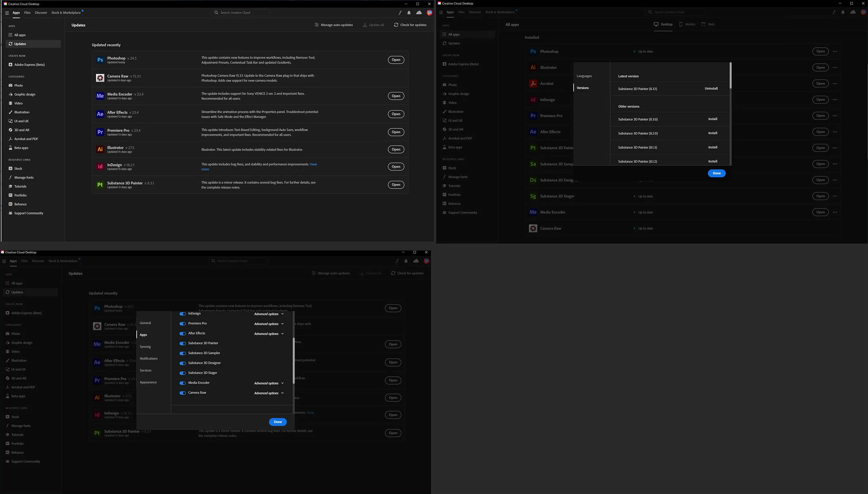
Task: Click the Acrobat icon in All apps list
Action: 533,84
